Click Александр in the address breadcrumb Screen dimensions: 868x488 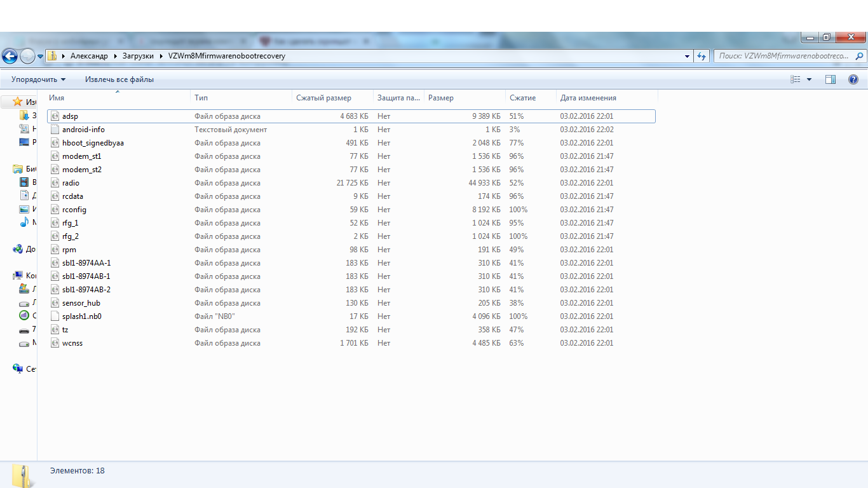pyautogui.click(x=89, y=56)
